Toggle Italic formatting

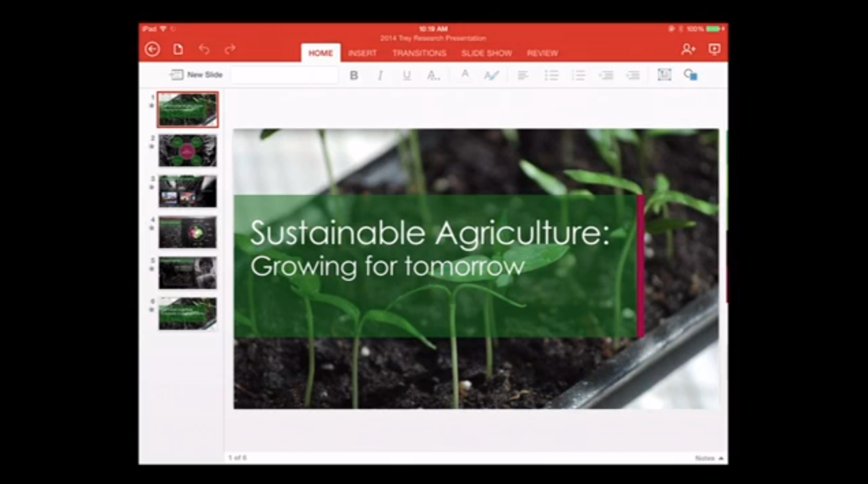380,76
